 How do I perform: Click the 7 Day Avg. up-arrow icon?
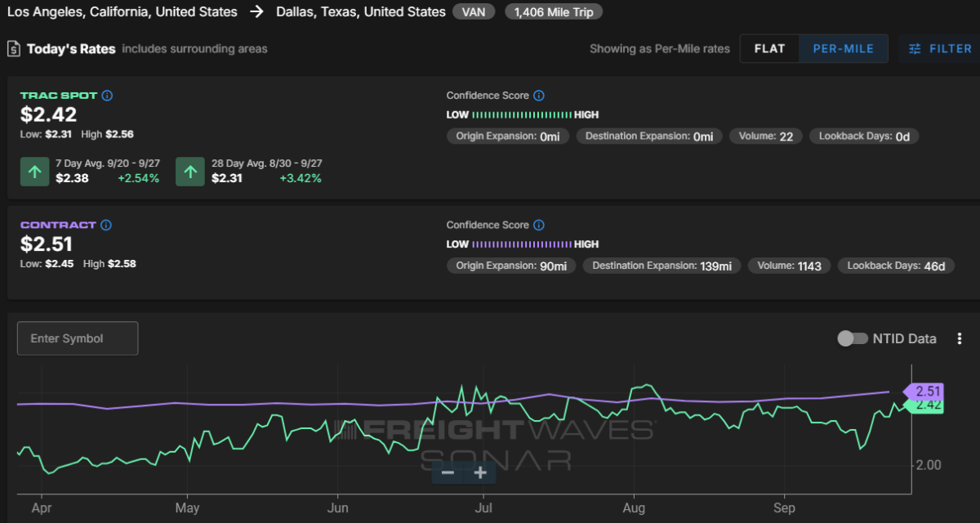(x=34, y=172)
